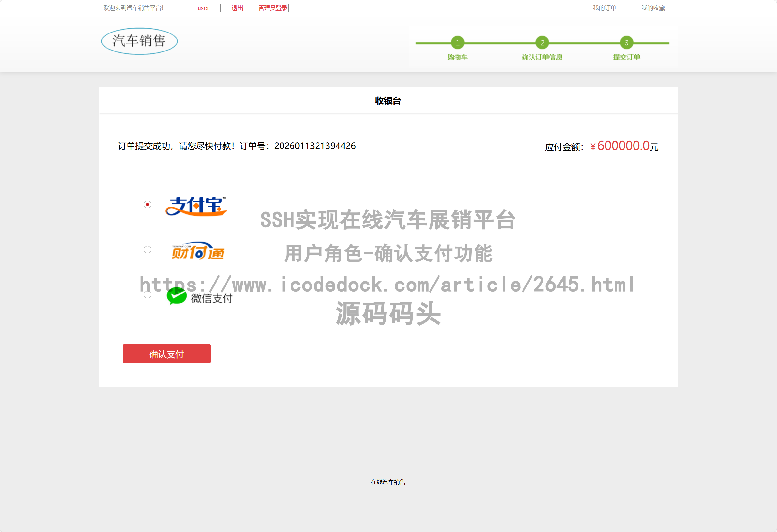
Task: Click step 2 确认订单信息 circle icon
Action: 542,42
